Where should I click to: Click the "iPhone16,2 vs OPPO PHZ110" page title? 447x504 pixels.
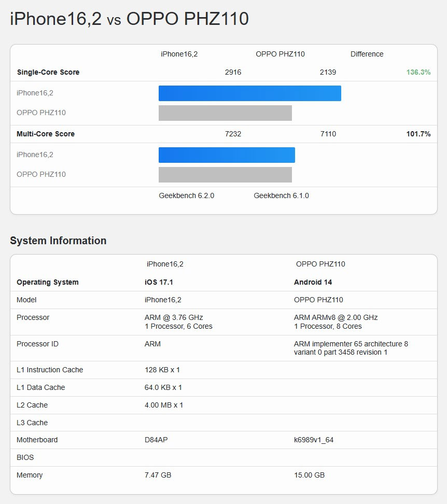129,19
